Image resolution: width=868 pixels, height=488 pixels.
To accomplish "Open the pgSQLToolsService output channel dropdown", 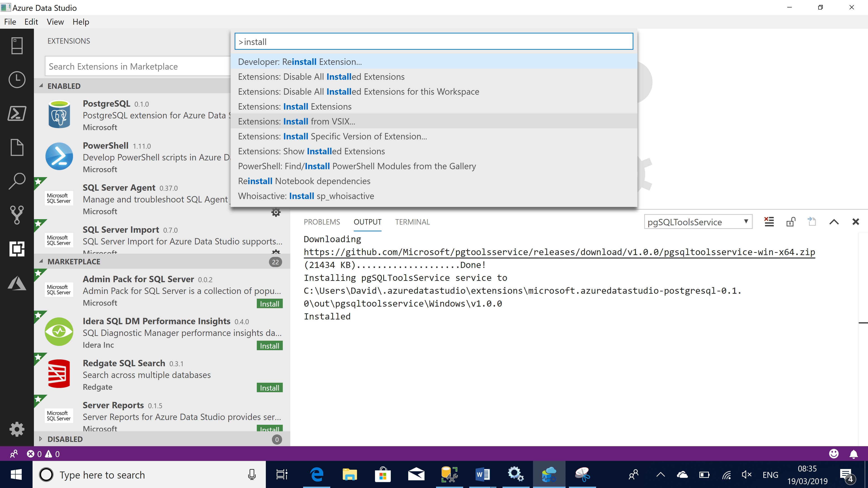I will (698, 222).
